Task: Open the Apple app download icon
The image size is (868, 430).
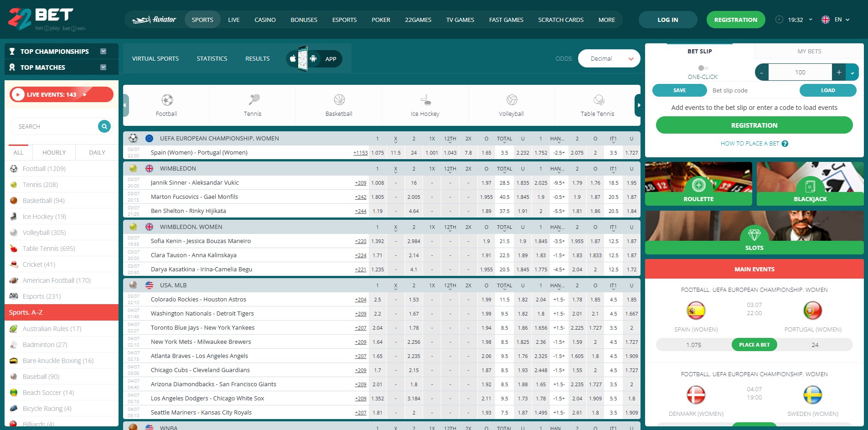Action: (293, 59)
